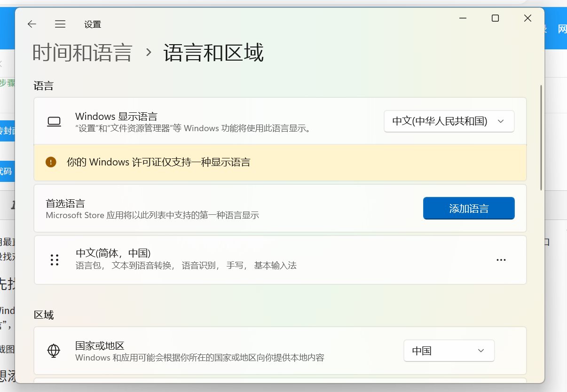This screenshot has height=392, width=567.
Task: Click the 区域 section heading
Action: [x=44, y=315]
